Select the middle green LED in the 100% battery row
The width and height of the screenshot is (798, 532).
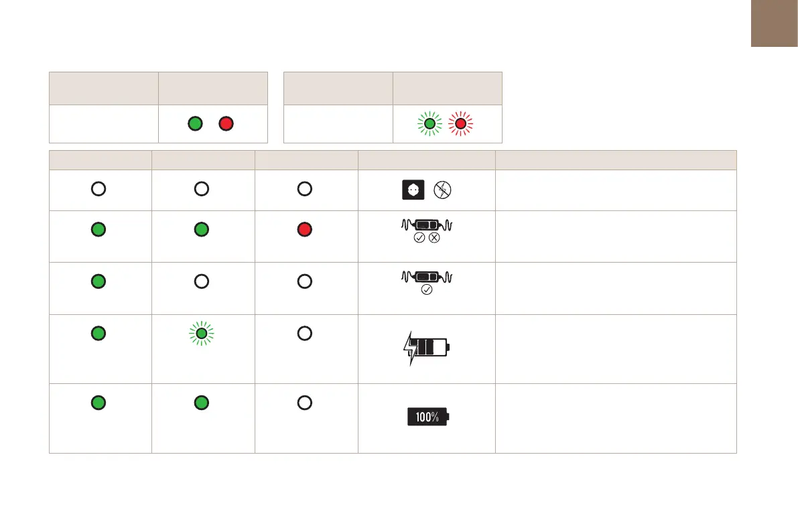pos(202,403)
